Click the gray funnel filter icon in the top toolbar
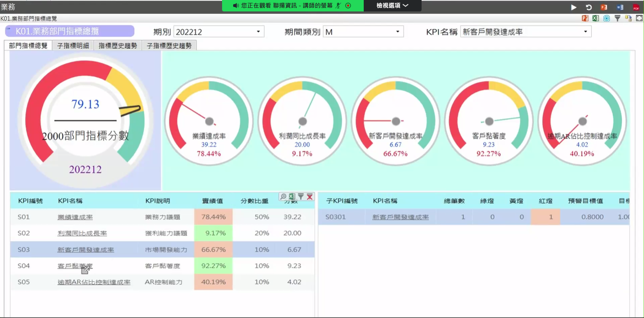 [617, 18]
